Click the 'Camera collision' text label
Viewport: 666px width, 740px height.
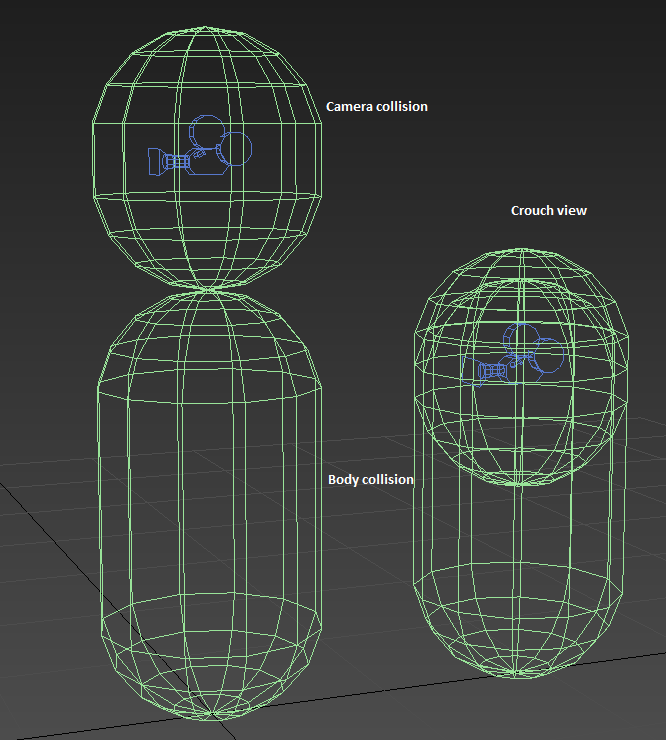(377, 107)
